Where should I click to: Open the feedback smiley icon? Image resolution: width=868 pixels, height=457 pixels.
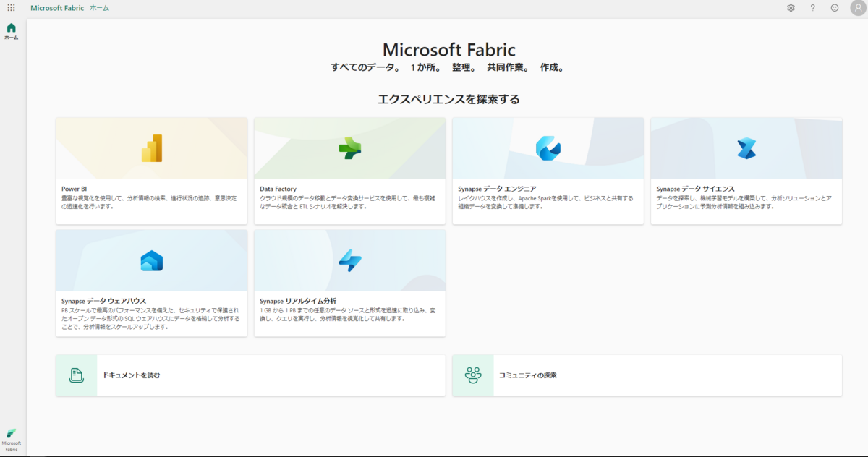click(x=835, y=8)
